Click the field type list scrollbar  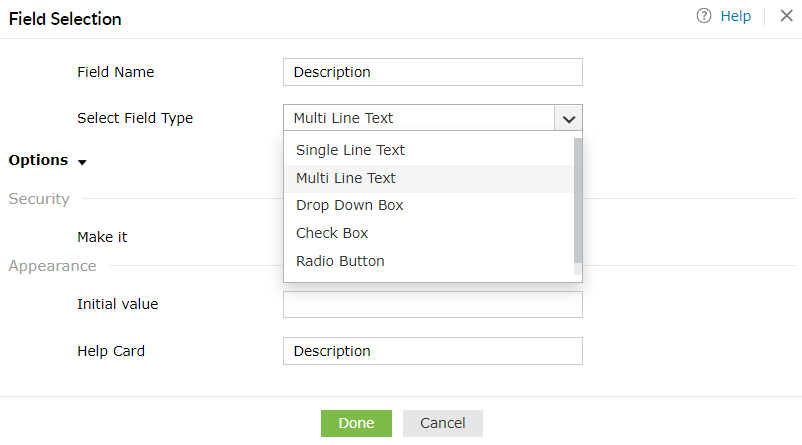(577, 200)
